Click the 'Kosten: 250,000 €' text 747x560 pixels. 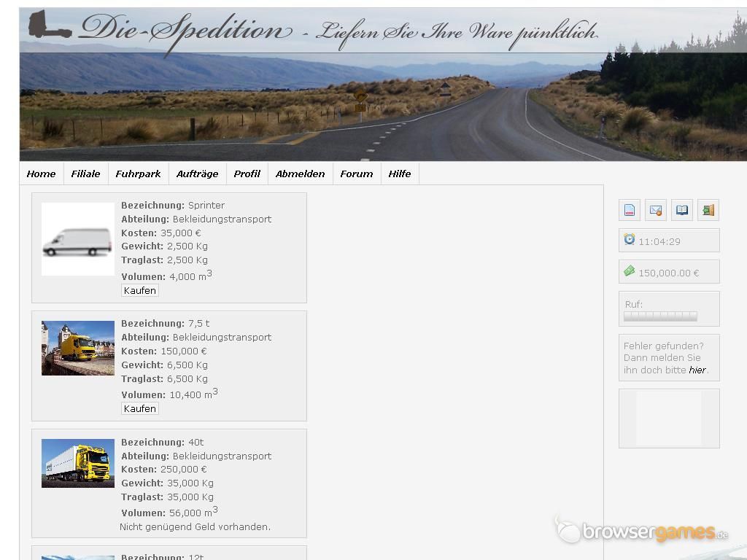pos(164,469)
